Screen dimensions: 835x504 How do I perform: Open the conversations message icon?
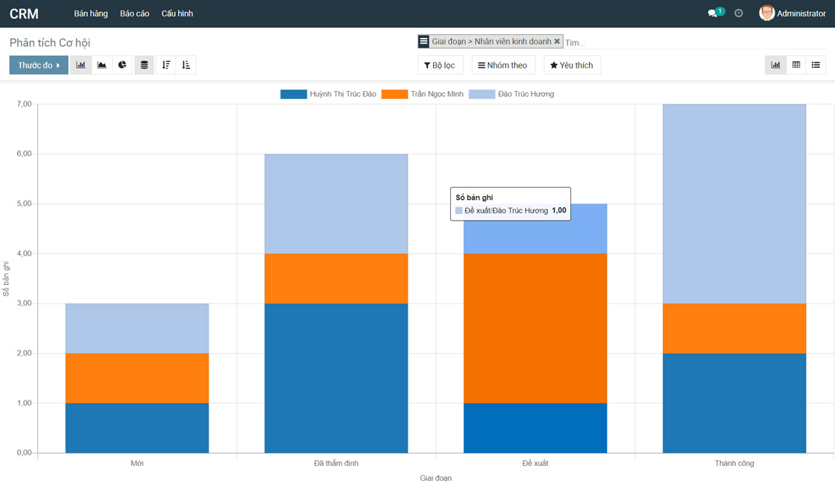713,13
